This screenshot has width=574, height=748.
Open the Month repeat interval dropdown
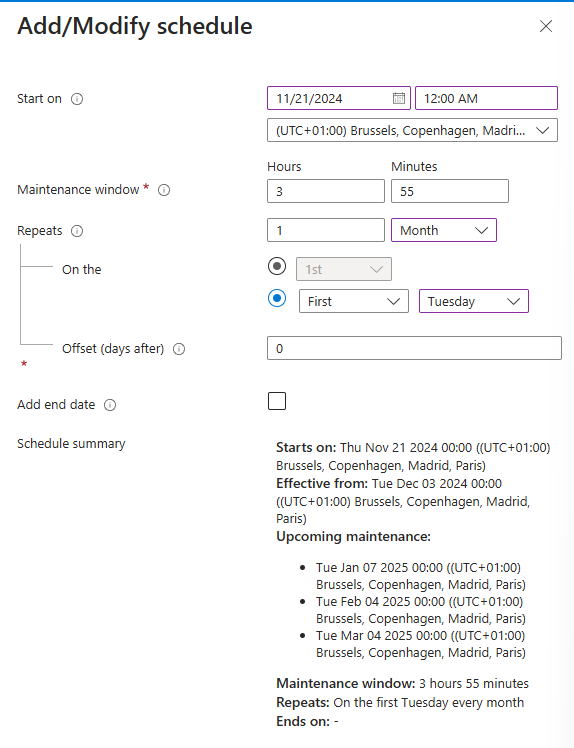[444, 230]
